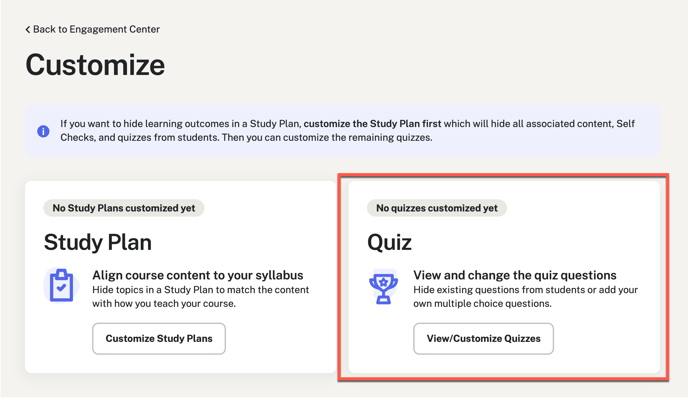The image size is (688, 401).
Task: Click the back chevron arrow icon
Action: 28,30
